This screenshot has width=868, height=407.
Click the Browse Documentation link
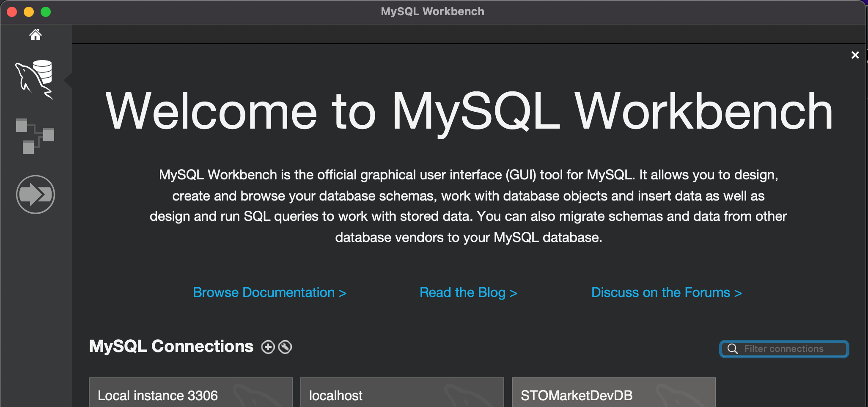270,292
